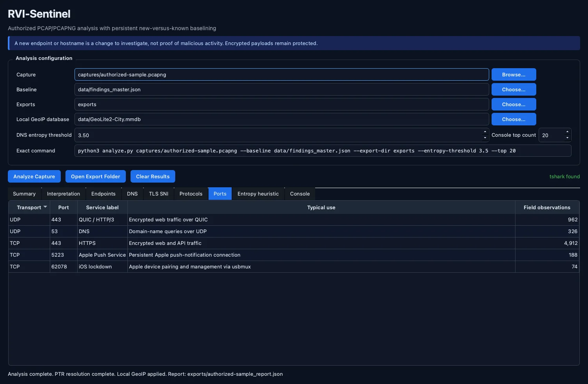Choose a Baseline file

pyautogui.click(x=514, y=89)
